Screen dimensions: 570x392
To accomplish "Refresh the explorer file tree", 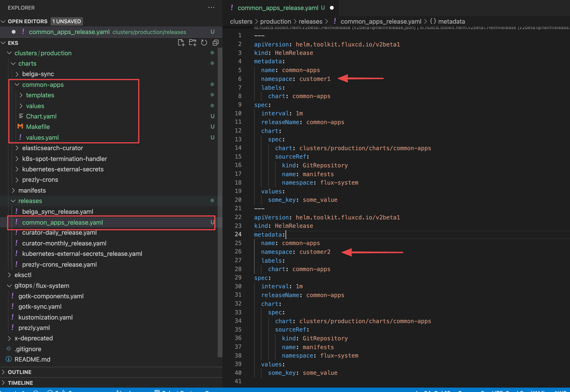I will tap(204, 43).
